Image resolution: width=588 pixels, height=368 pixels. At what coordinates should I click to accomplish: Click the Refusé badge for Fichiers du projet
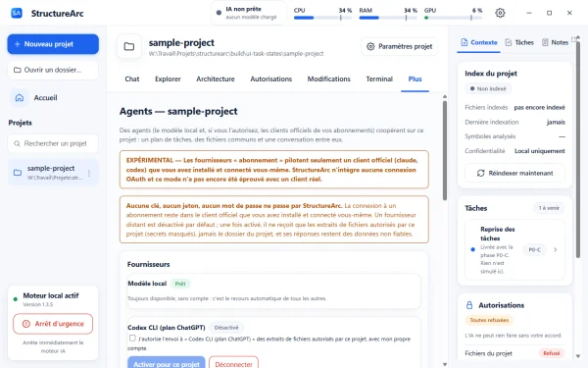click(x=551, y=353)
